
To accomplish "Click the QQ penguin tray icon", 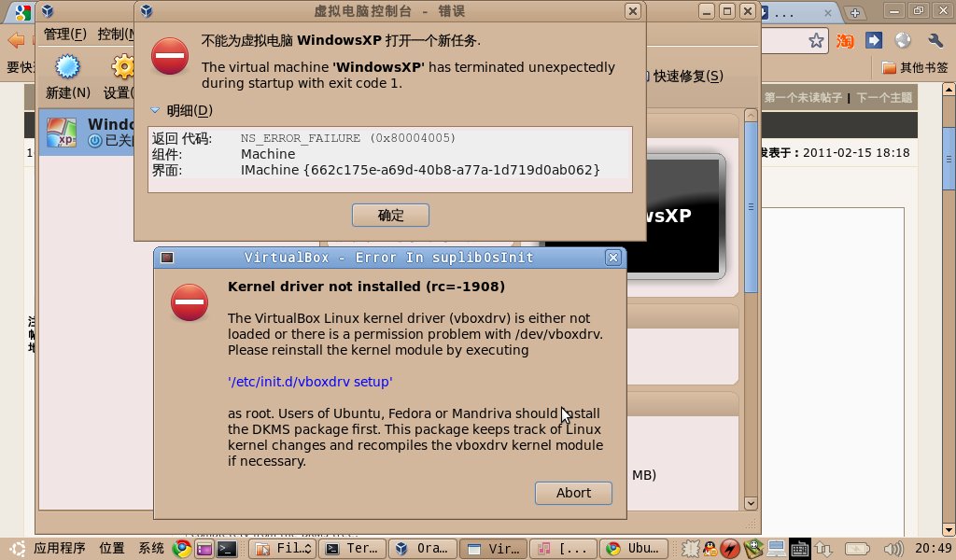I will tap(710, 549).
